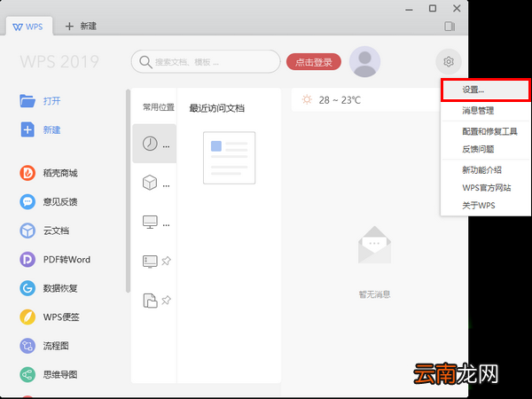Open 云文档 cube icon in sidebar
Image resolution: width=532 pixels, height=399 pixels.
pos(27,231)
